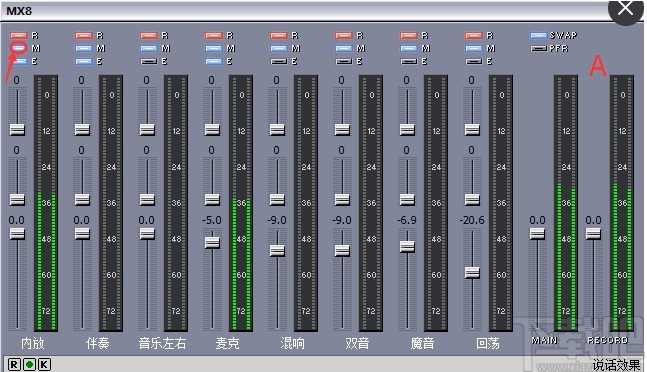Screen dimensions: 647x372
Task: Toggle the R button on 双音 channel
Action: click(344, 35)
